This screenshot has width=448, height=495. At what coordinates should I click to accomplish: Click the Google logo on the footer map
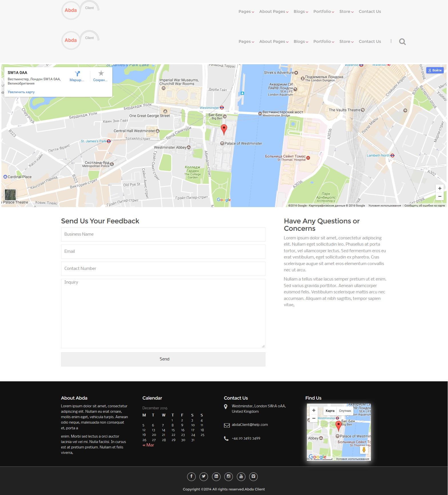tap(317, 457)
